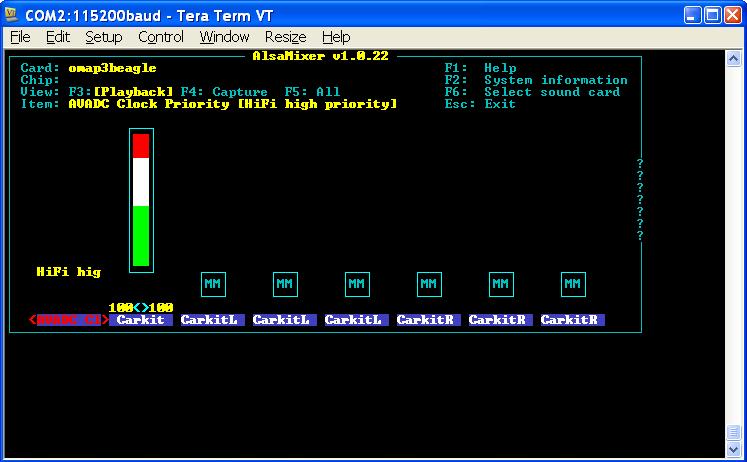Click the F2 System information text

[x=536, y=80]
